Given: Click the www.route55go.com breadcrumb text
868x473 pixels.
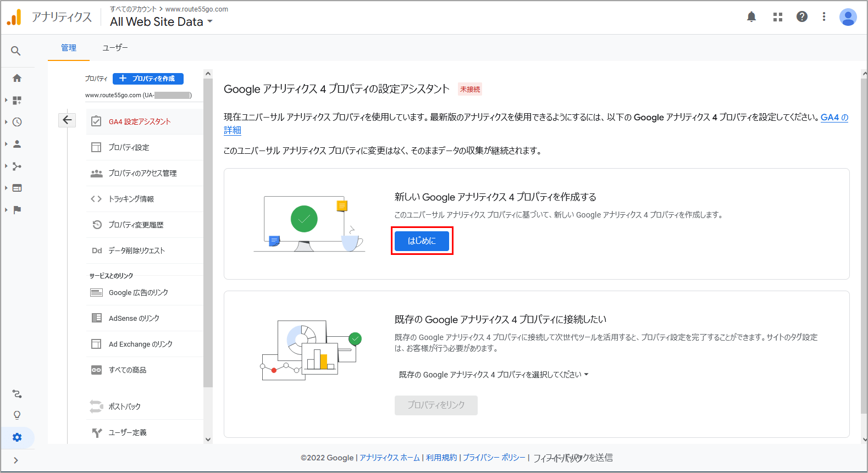Looking at the screenshot, I should (197, 9).
